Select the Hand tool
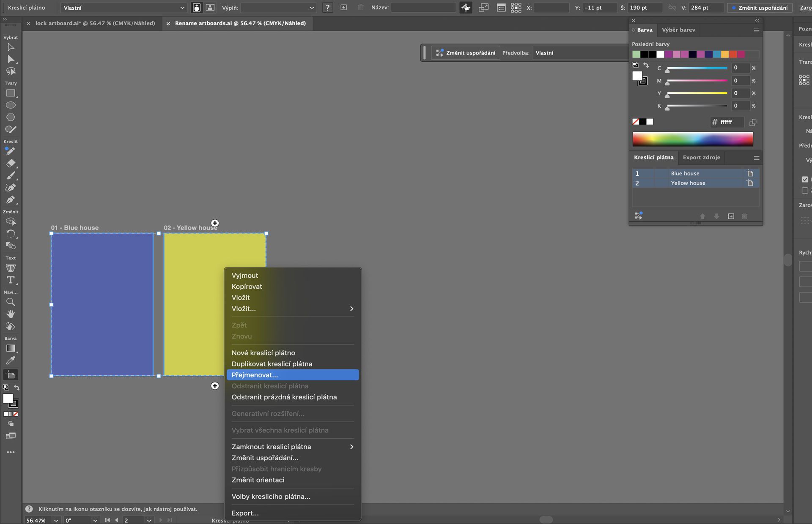Viewport: 812px width, 524px height. click(x=11, y=314)
